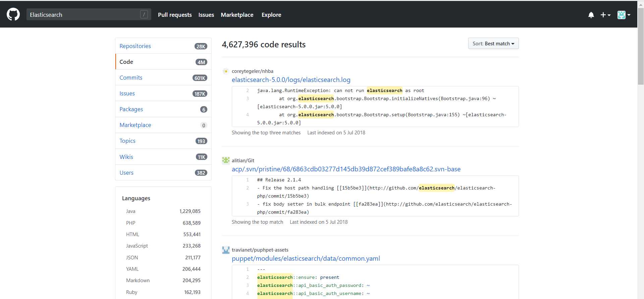Filter results by PHP language
This screenshot has height=299, width=644.
pyautogui.click(x=163, y=223)
